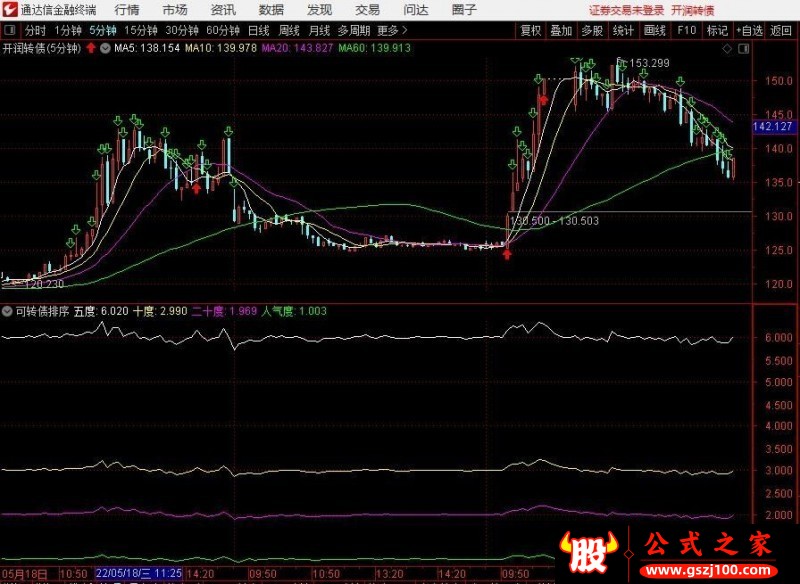This screenshot has width=800, height=584.
Task: Click the round arrow icon beside 可转债排序
Action: (8, 311)
